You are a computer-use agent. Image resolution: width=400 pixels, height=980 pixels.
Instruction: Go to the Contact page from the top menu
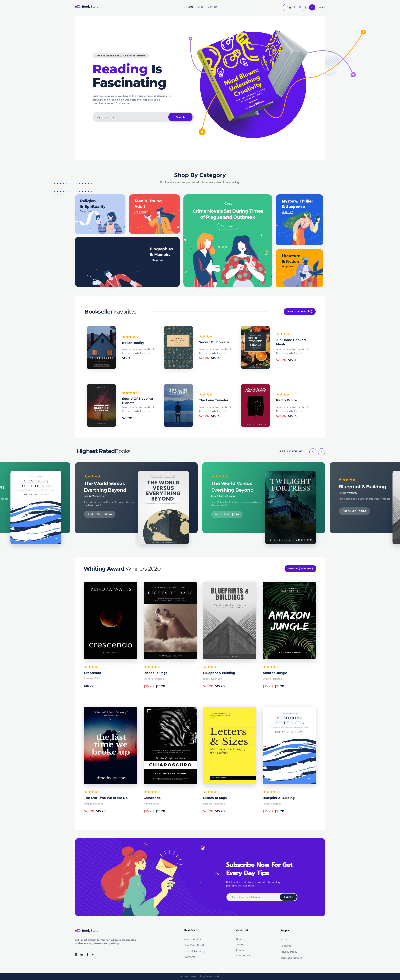pyautogui.click(x=212, y=7)
